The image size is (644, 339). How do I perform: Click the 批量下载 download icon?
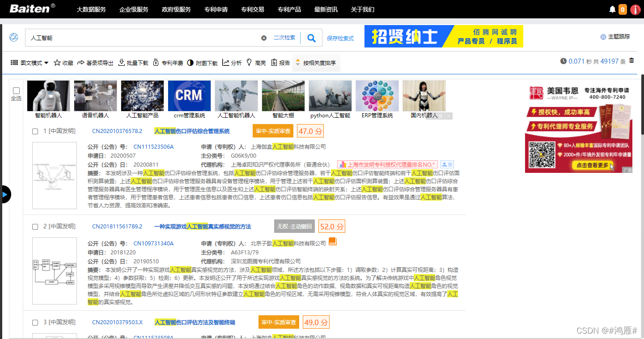(121, 63)
